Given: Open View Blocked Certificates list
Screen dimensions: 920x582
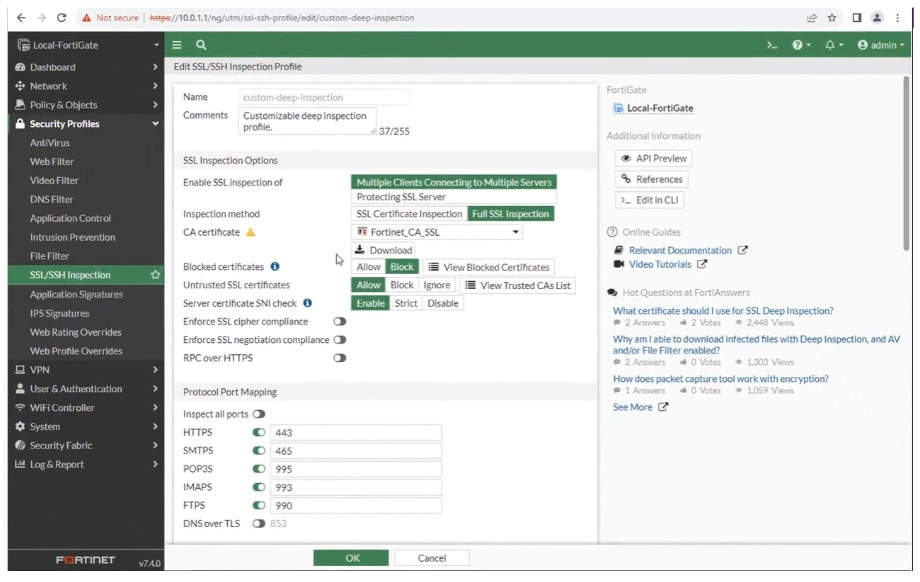Looking at the screenshot, I should [x=489, y=267].
